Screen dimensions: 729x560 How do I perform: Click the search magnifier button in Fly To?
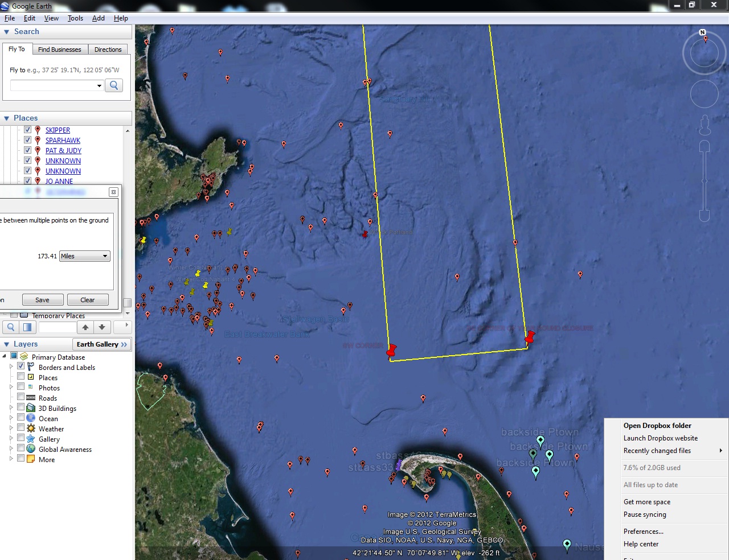tap(114, 85)
